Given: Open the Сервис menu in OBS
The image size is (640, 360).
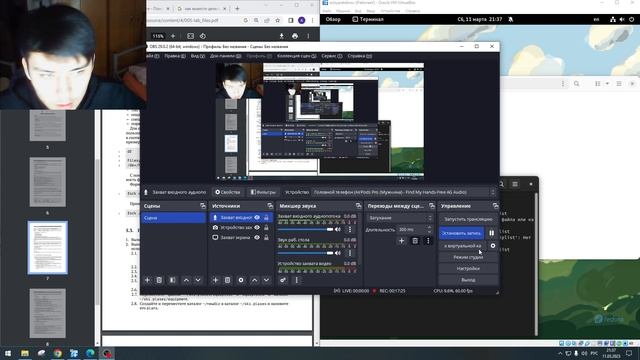Looking at the screenshot, I should tap(331, 56).
